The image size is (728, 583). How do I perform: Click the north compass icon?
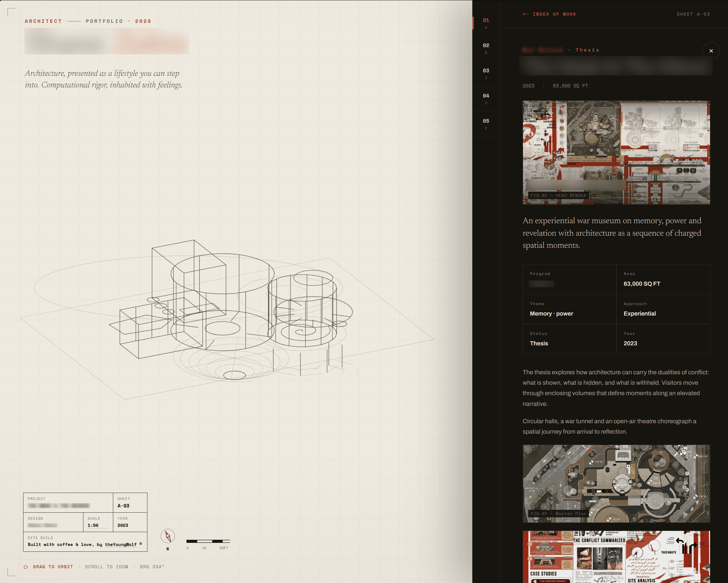[x=168, y=536]
